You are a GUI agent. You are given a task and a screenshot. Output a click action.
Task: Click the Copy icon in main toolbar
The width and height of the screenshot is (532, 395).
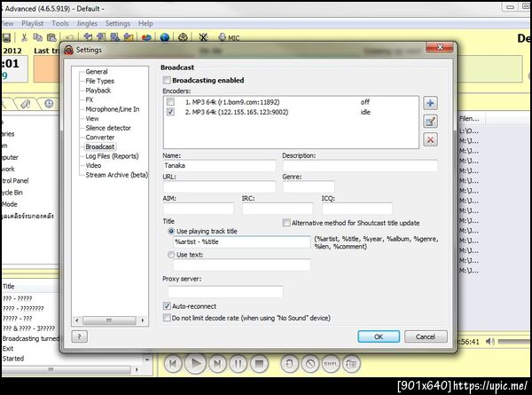coord(37,37)
